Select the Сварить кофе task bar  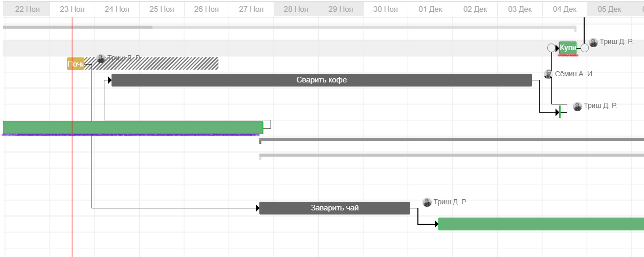click(321, 80)
